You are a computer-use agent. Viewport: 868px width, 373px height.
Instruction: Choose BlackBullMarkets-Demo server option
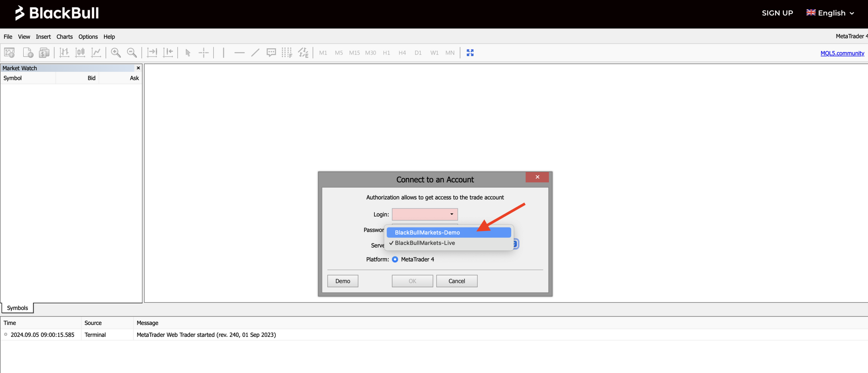(448, 232)
